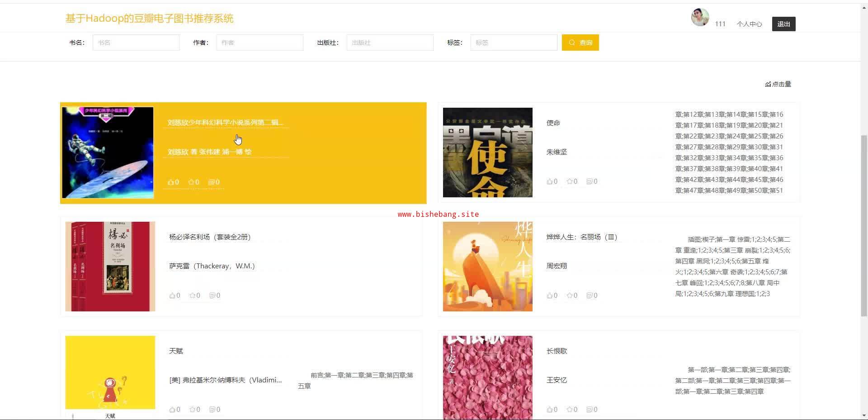Viewport: 868px width, 420px height.
Task: Open comments for 使命
Action: tap(592, 181)
